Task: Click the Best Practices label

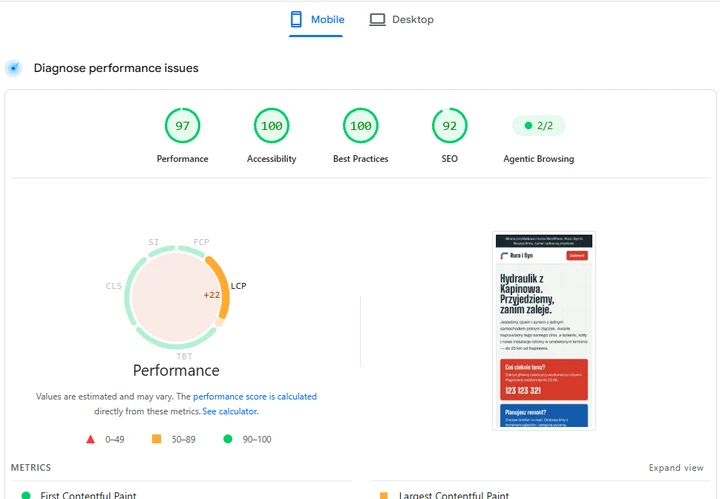Action: tap(360, 159)
